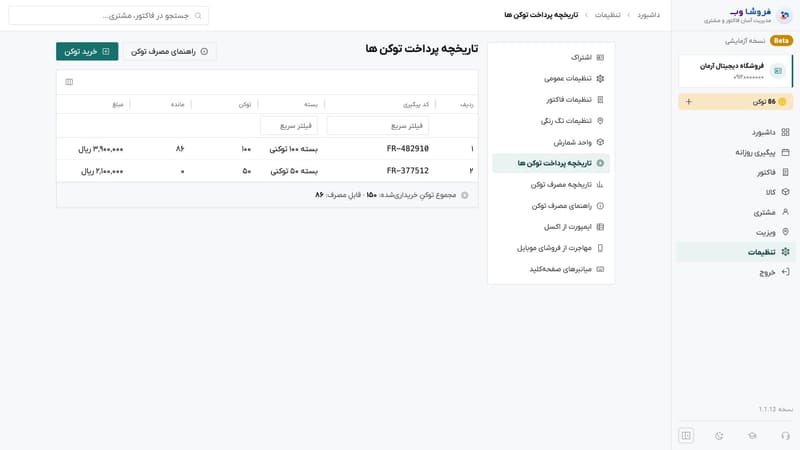The width and height of the screenshot is (800, 450).
Task: Click تنظیمات link in the breadcrumb
Action: tap(608, 15)
